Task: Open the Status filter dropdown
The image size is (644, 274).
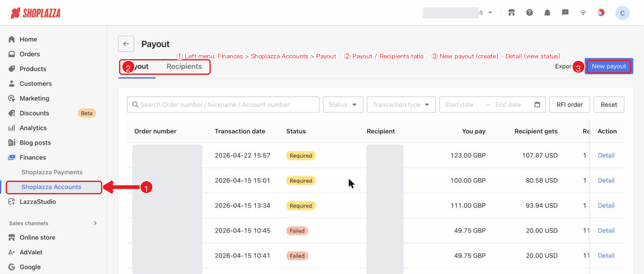Action: [343, 105]
